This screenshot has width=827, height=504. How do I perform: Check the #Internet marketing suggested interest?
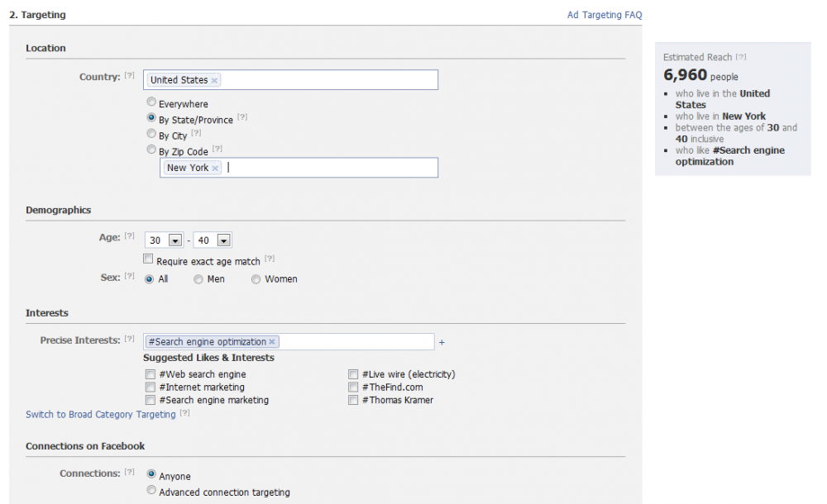150,387
